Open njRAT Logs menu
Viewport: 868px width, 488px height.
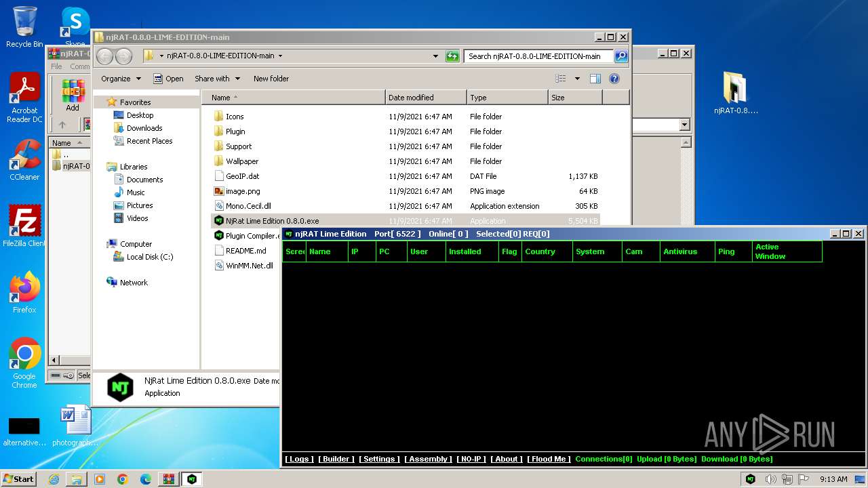(299, 459)
